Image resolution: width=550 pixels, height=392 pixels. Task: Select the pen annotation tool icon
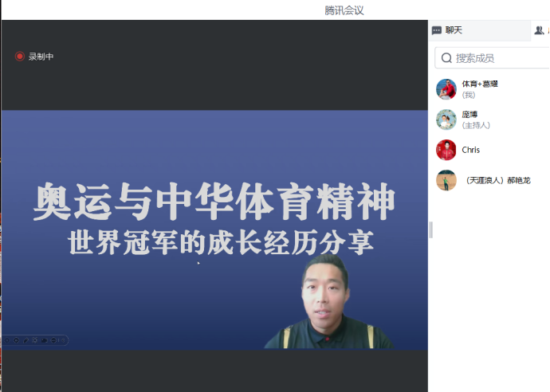[26, 340]
